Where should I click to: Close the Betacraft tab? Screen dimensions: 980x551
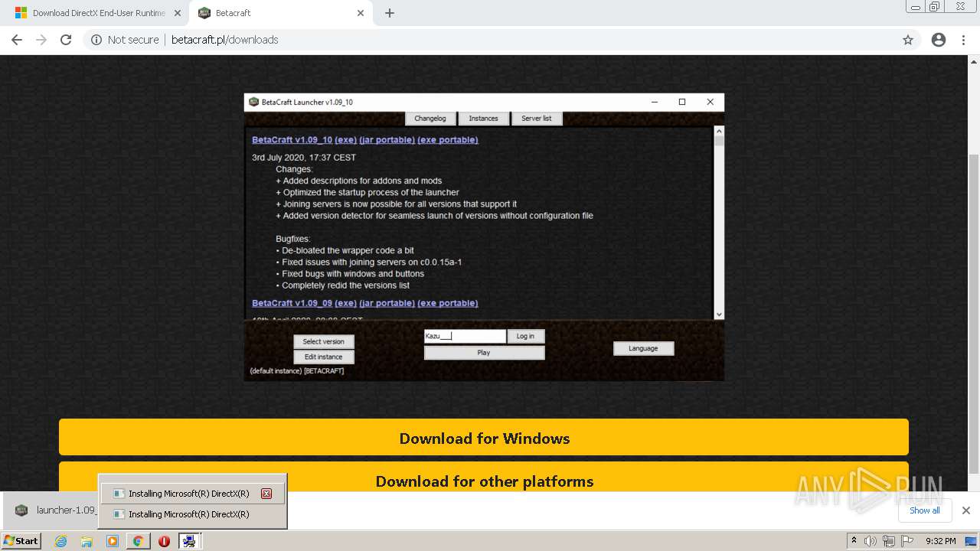pos(361,13)
